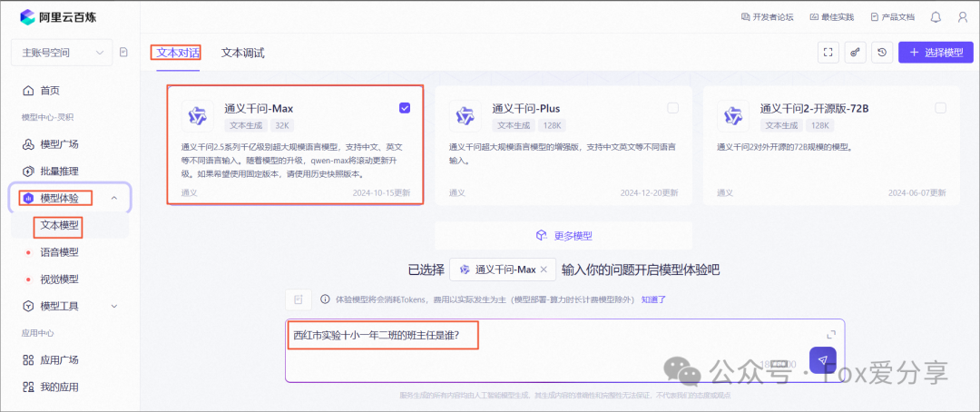Click the 知道了 dismiss link

(x=653, y=299)
